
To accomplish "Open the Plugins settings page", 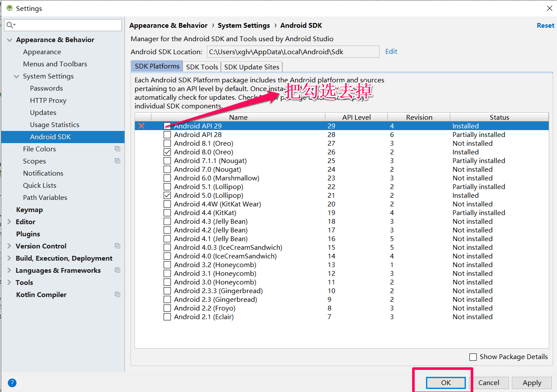I will click(28, 234).
